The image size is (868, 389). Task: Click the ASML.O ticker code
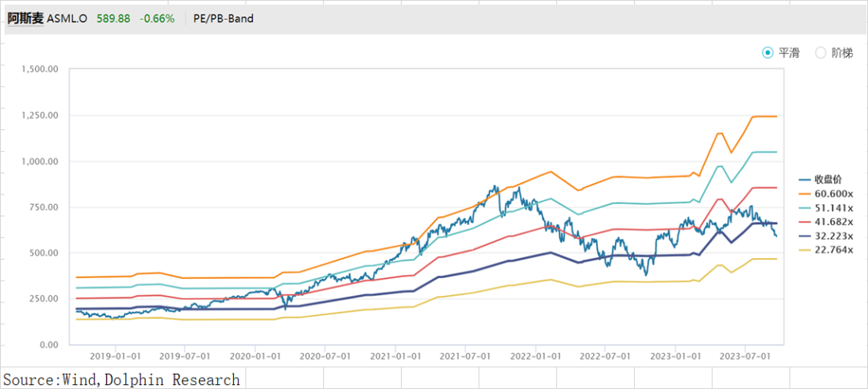point(67,18)
